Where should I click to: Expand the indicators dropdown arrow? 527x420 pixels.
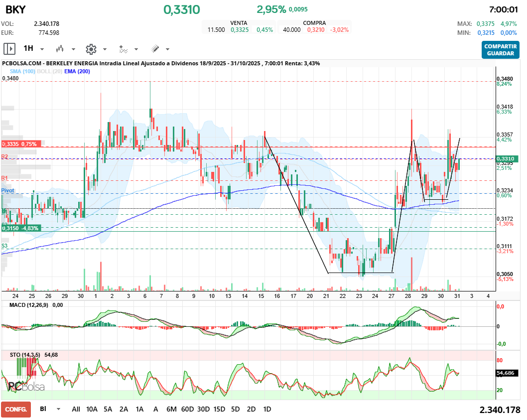click(x=136, y=49)
